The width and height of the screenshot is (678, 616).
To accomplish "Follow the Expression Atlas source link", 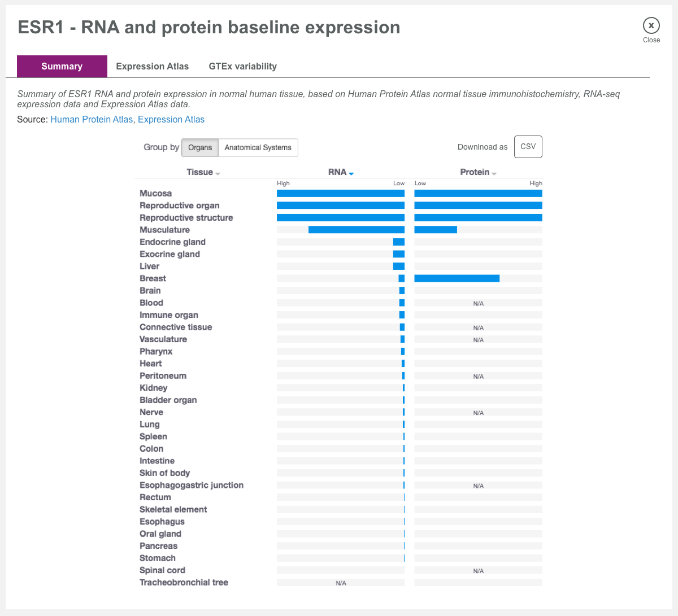I will (x=171, y=119).
